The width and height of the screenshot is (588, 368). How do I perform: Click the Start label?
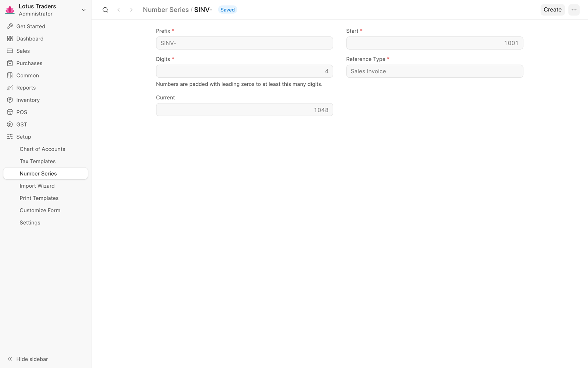tap(352, 31)
